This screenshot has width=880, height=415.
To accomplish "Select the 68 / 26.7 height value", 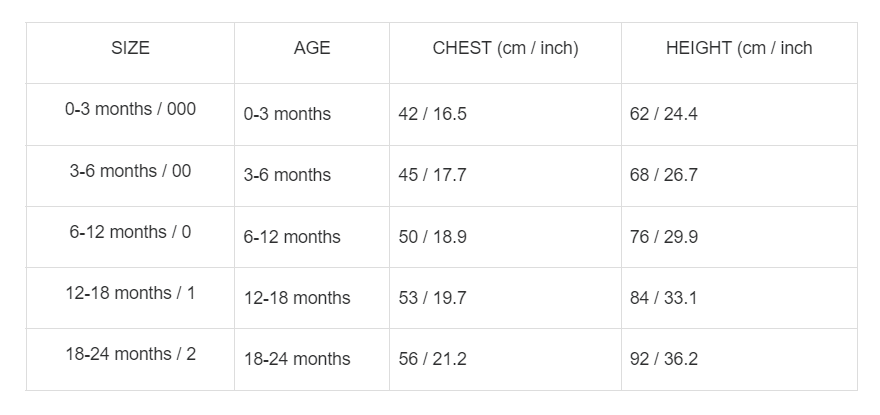I will click(663, 175).
